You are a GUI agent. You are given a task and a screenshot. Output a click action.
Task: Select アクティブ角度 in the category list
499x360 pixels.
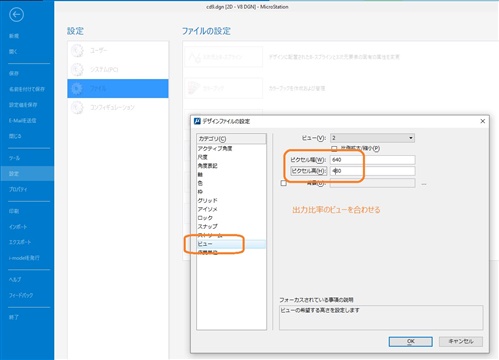click(x=215, y=148)
